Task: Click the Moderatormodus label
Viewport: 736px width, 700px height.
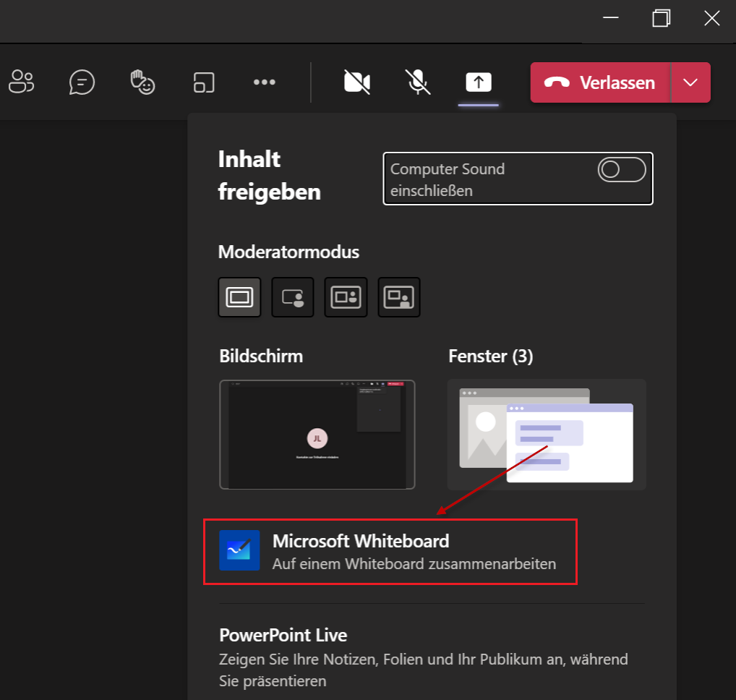Action: click(x=288, y=252)
